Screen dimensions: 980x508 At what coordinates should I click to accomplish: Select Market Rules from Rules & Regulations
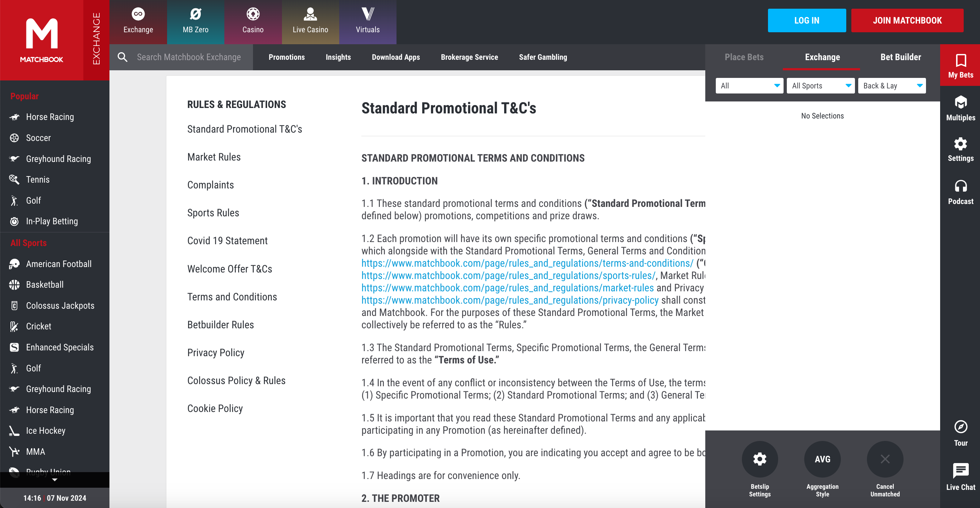pos(214,157)
